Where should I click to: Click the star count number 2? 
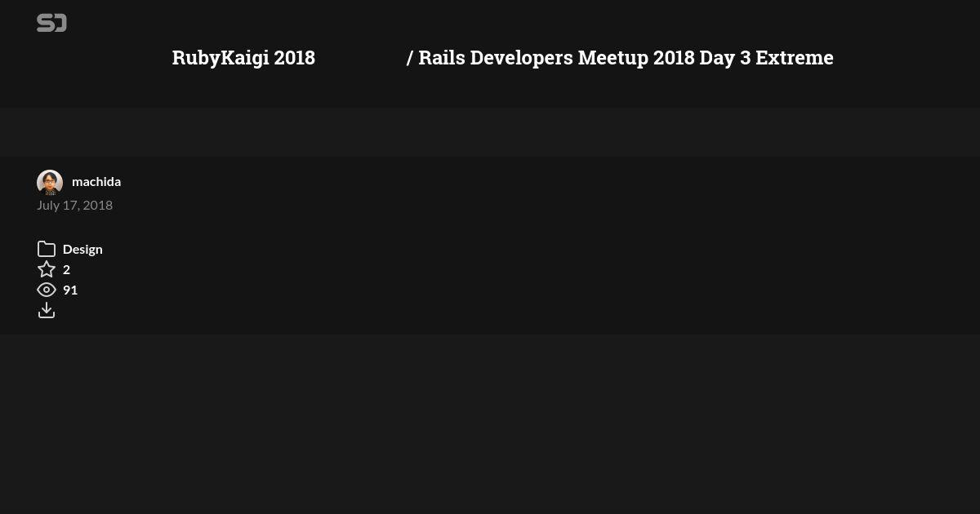click(66, 269)
